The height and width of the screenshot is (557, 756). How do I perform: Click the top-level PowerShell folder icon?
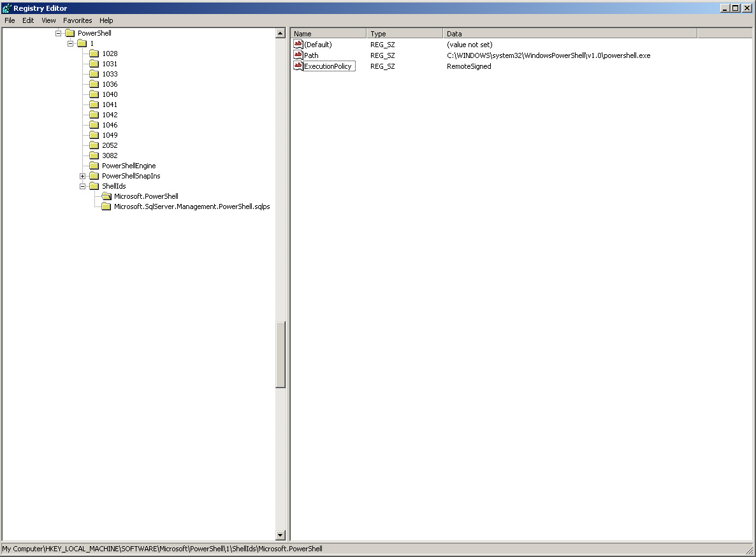point(70,33)
